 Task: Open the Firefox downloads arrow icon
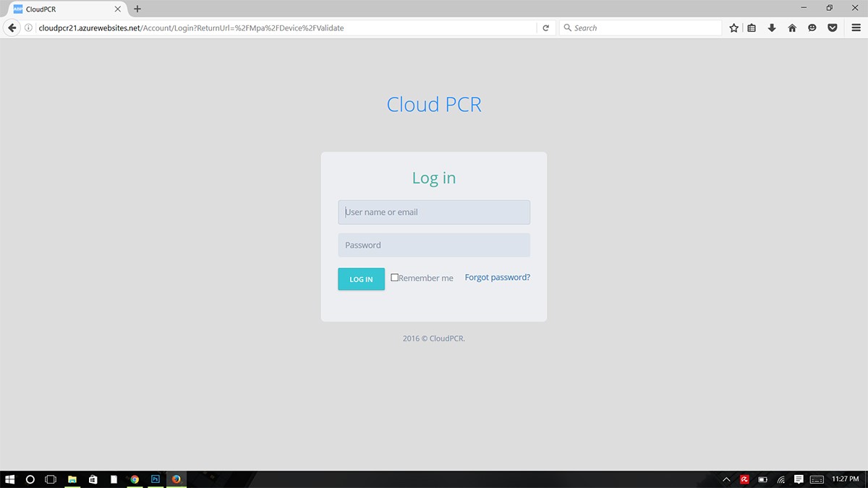[772, 27]
